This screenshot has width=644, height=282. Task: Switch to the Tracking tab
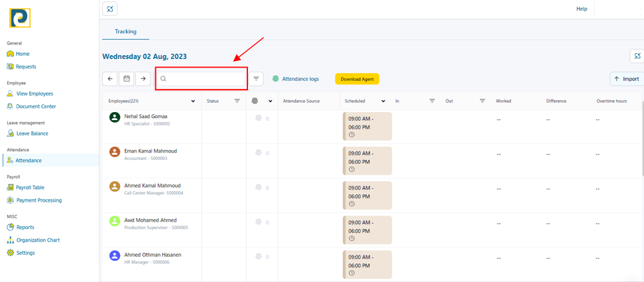[125, 31]
